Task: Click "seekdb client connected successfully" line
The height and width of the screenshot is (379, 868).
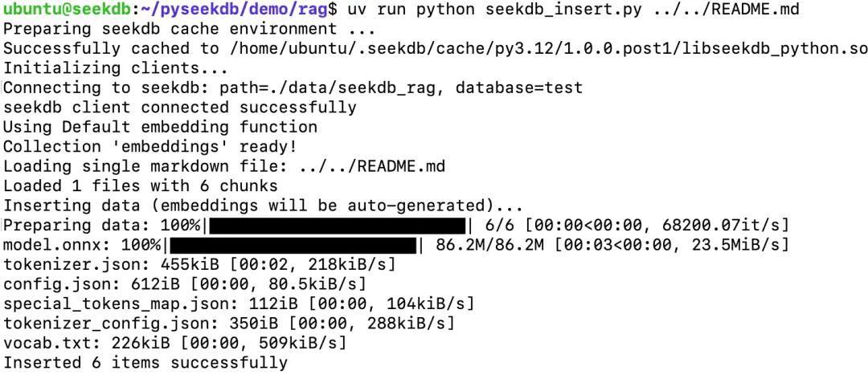Action: pyautogui.click(x=180, y=107)
